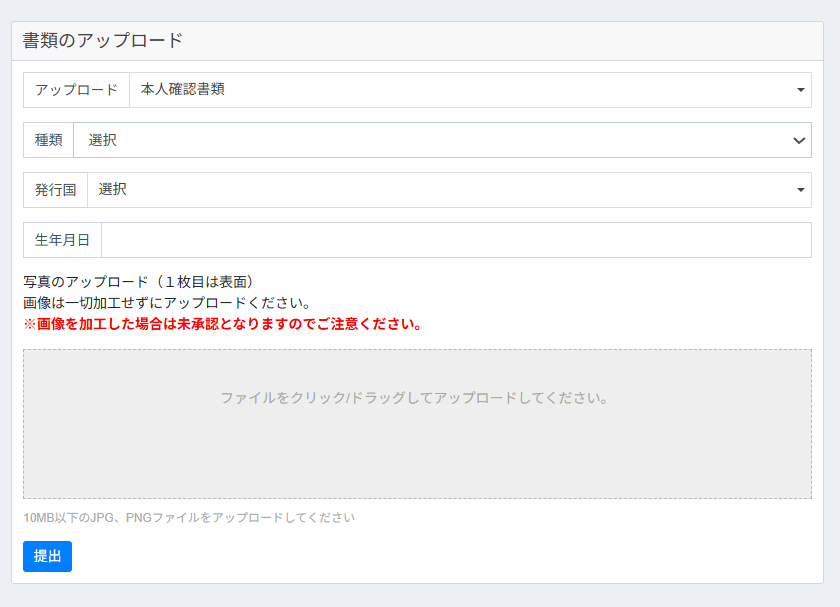Click the 種類 field label
840x607 pixels.
(x=48, y=140)
